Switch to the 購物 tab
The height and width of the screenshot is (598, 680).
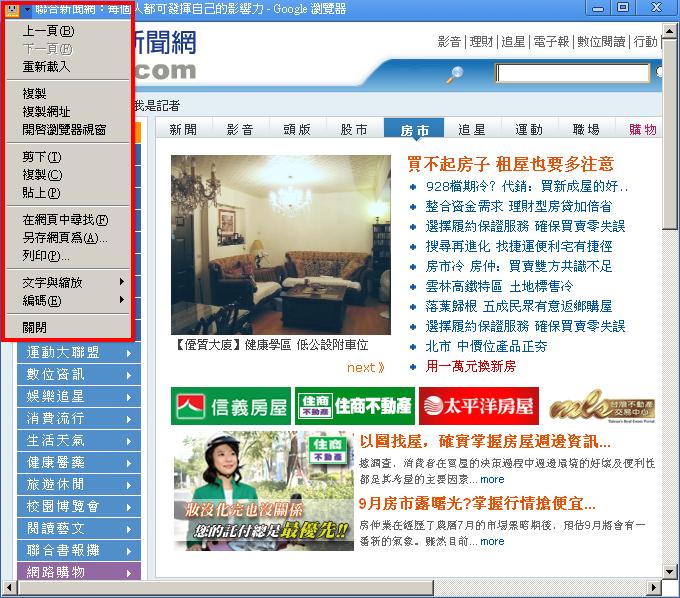coord(643,129)
